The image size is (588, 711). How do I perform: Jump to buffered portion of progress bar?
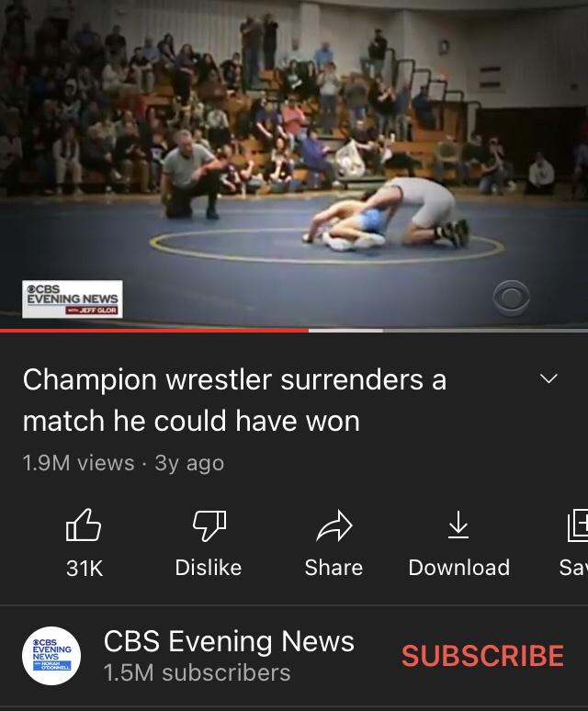[x=345, y=331]
